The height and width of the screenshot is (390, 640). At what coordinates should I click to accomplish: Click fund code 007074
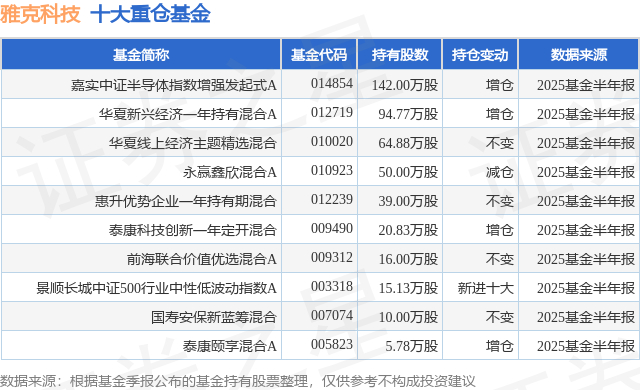(x=332, y=315)
